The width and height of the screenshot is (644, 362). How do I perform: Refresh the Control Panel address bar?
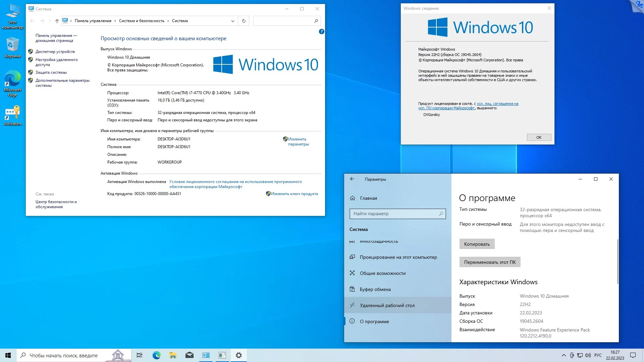244,21
